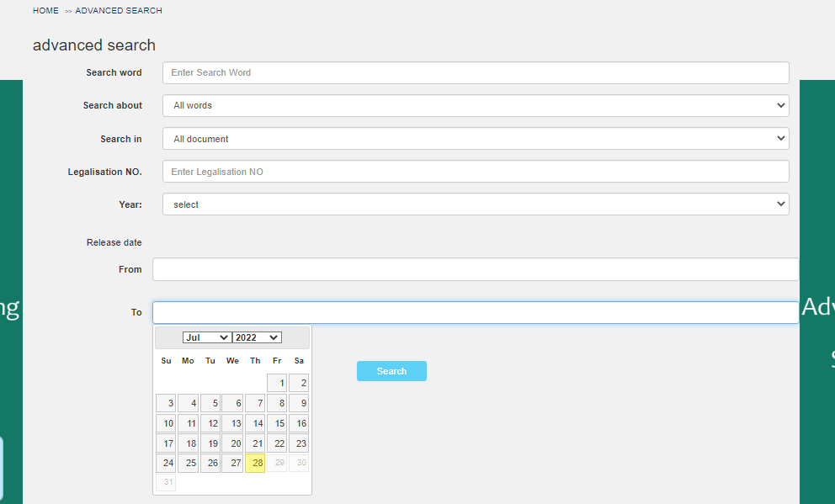Viewport: 835px width, 504px height.
Task: Choose day 10 in the date picker
Action: click(166, 423)
